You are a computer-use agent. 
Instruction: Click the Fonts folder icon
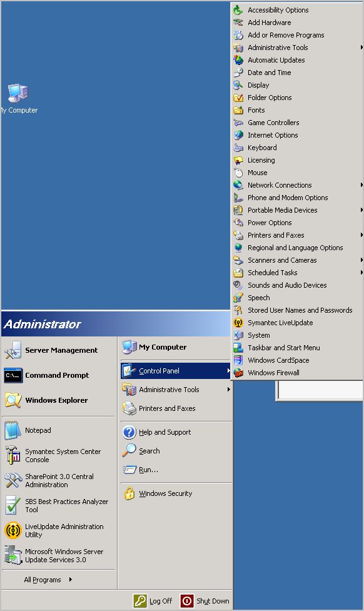point(238,110)
